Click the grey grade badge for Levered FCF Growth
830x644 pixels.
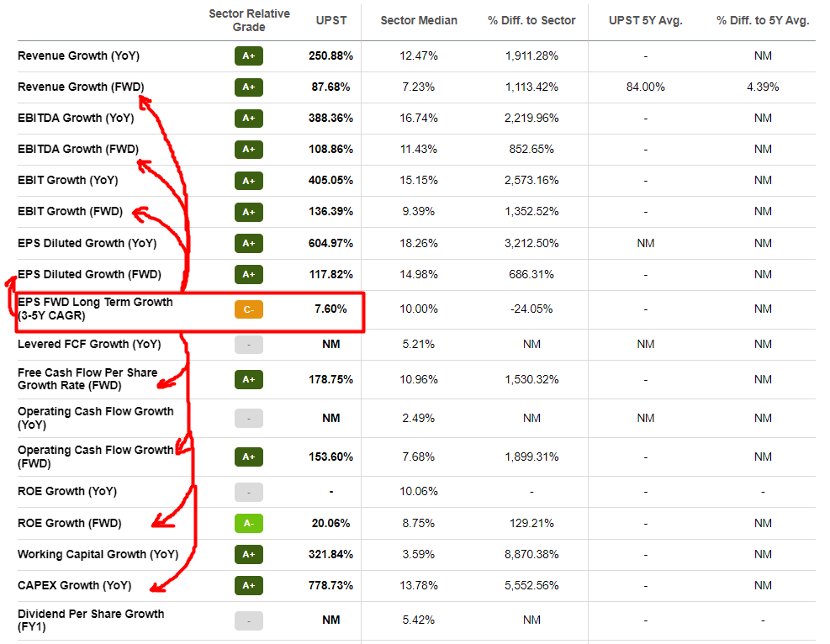click(249, 345)
